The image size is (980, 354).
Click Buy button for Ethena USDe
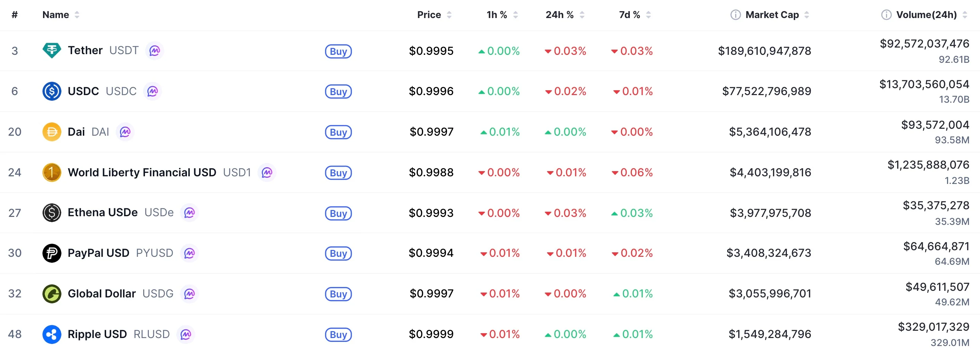(x=338, y=213)
